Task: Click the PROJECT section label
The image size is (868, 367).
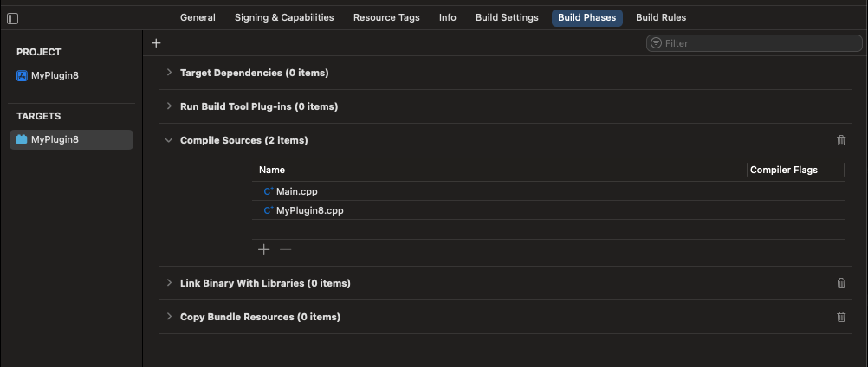Action: click(39, 52)
